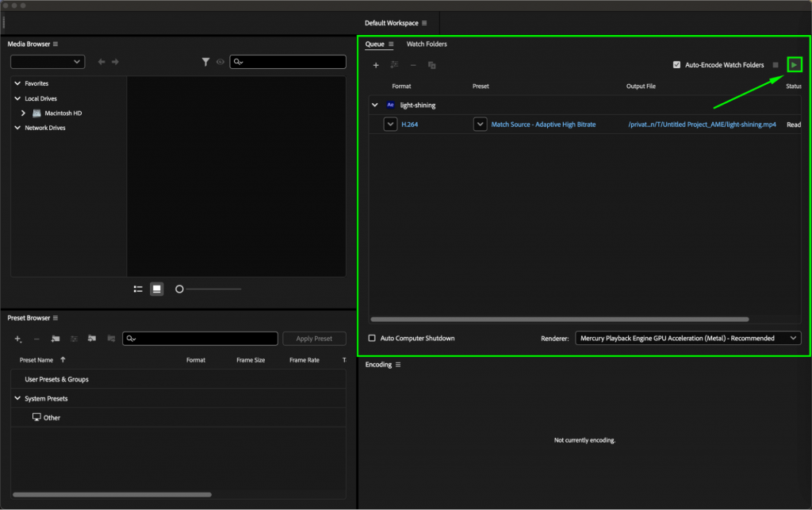
Task: Add a new source to the queue
Action: click(x=376, y=65)
